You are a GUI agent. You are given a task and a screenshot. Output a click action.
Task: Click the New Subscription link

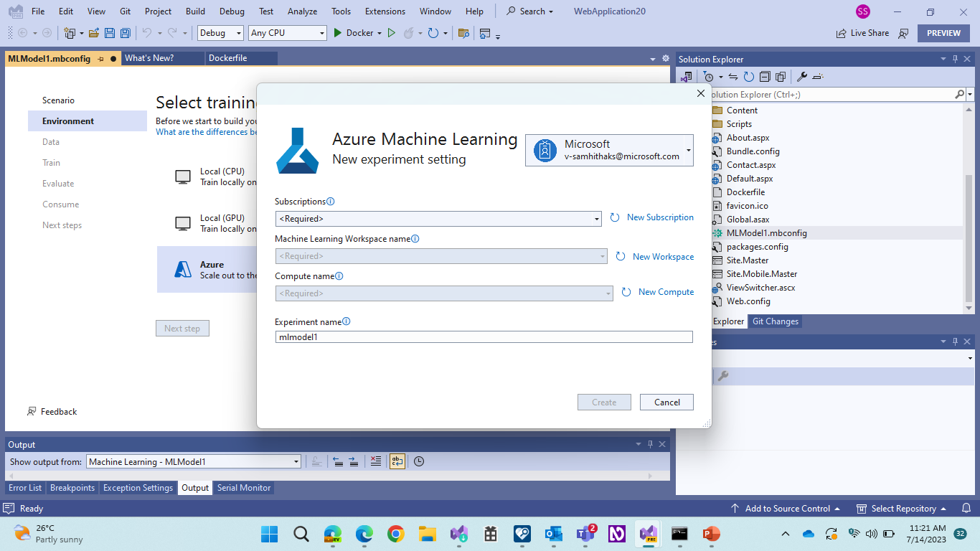pos(658,217)
